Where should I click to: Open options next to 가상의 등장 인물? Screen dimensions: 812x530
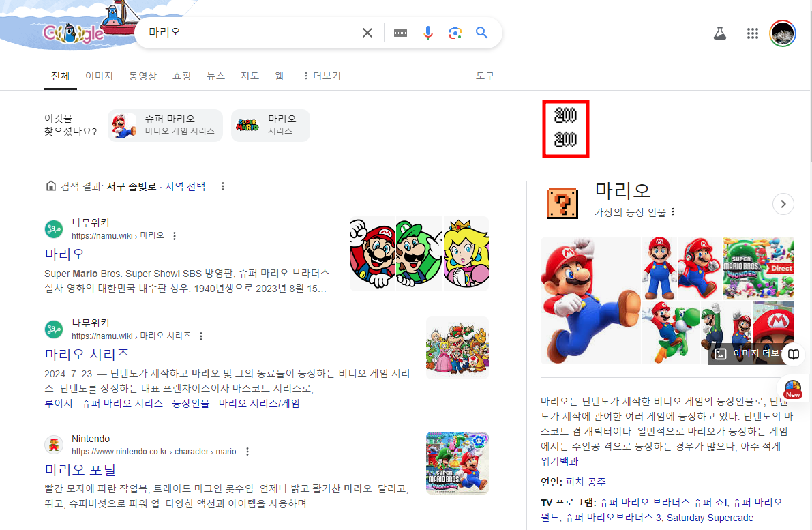[673, 212]
